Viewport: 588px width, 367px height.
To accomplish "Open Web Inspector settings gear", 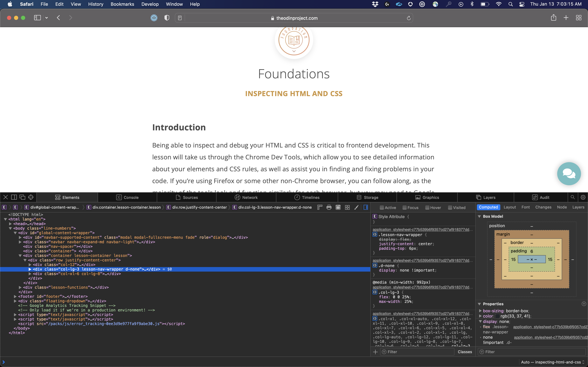I will 583,197.
